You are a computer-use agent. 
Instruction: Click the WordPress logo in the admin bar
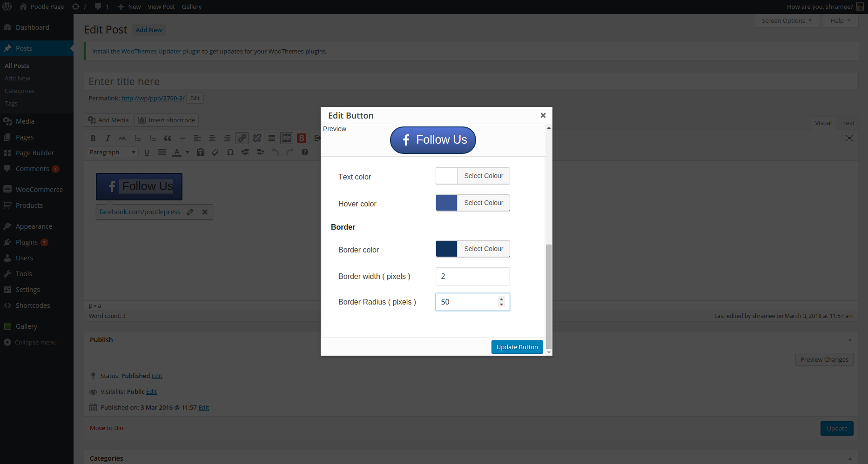(7, 7)
